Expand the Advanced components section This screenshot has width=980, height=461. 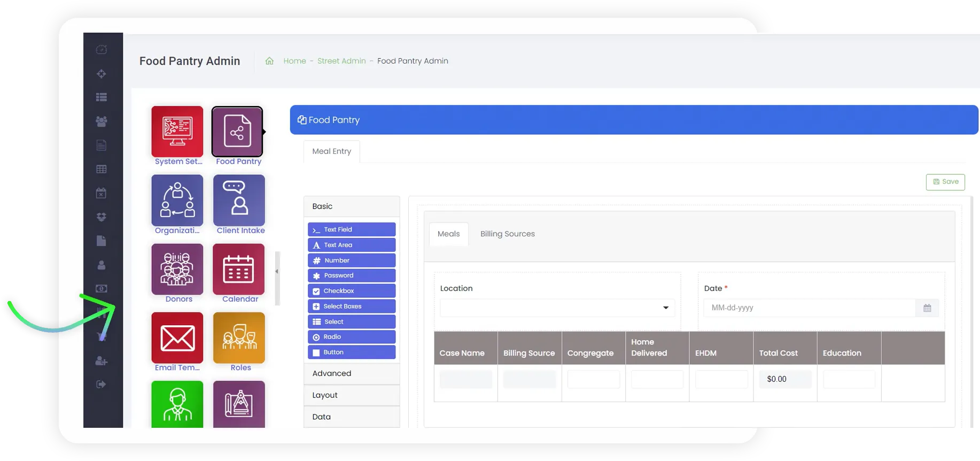click(x=352, y=373)
